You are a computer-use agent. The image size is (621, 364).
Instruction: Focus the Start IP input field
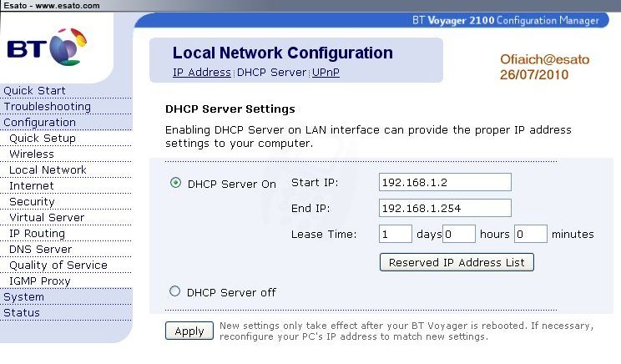[x=445, y=182]
